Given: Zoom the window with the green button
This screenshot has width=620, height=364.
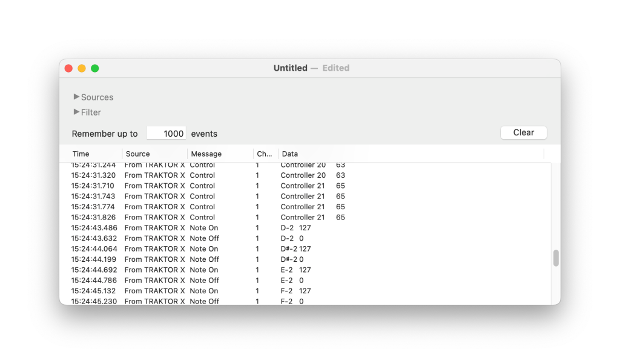Looking at the screenshot, I should pos(95,68).
